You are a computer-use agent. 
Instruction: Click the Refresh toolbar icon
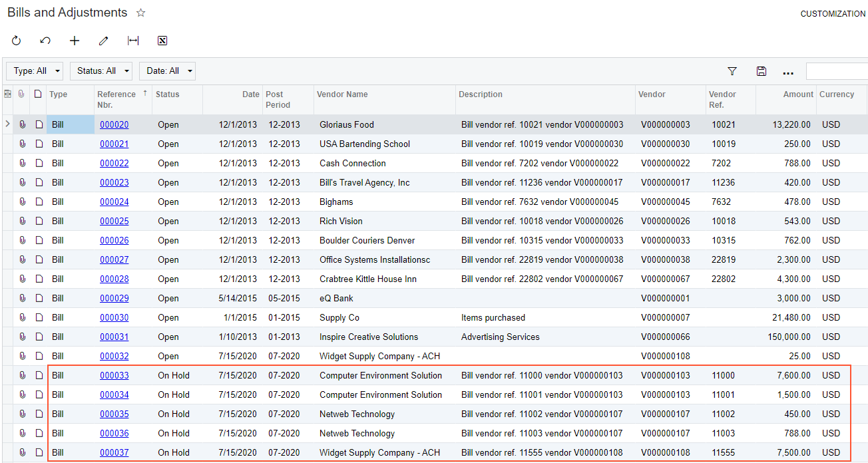[17, 41]
